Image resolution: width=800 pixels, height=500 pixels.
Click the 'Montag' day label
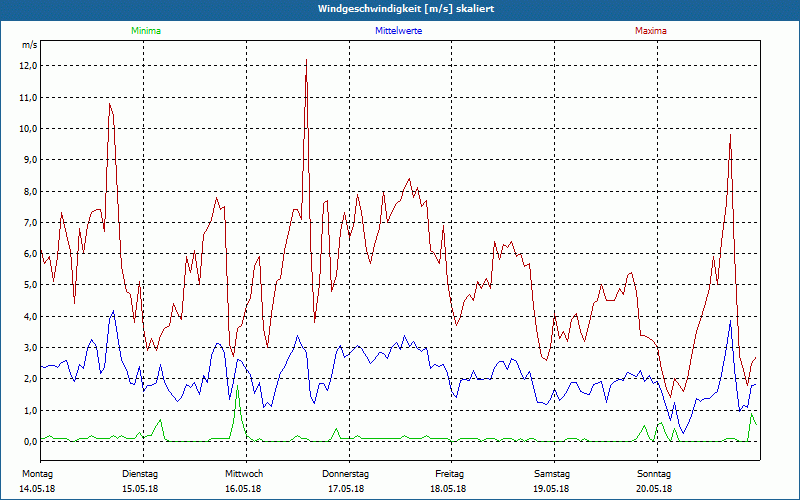tap(37, 474)
